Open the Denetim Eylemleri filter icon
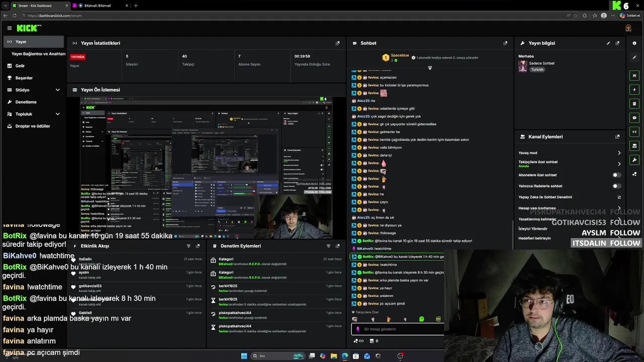Image resolution: width=644 pixels, height=362 pixels. tap(329, 246)
